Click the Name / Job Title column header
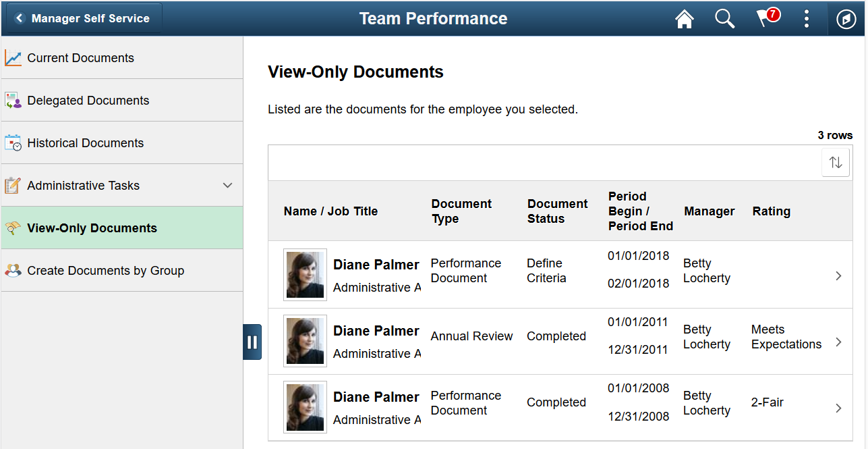Image resolution: width=868 pixels, height=449 pixels. click(x=330, y=211)
